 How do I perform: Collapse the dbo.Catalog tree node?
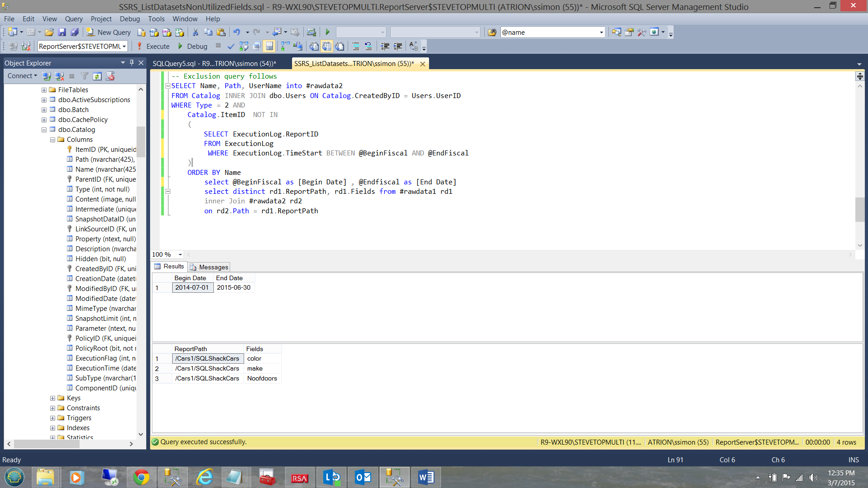coord(44,130)
